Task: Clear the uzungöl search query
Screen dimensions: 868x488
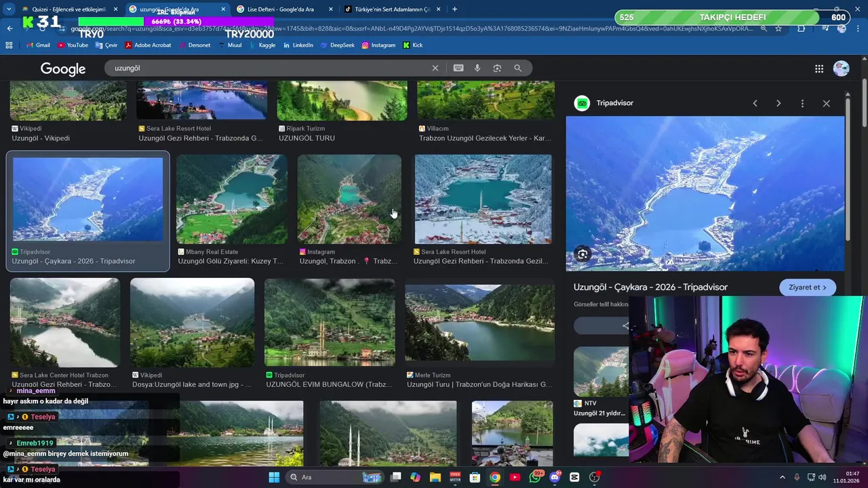Action: coord(435,68)
